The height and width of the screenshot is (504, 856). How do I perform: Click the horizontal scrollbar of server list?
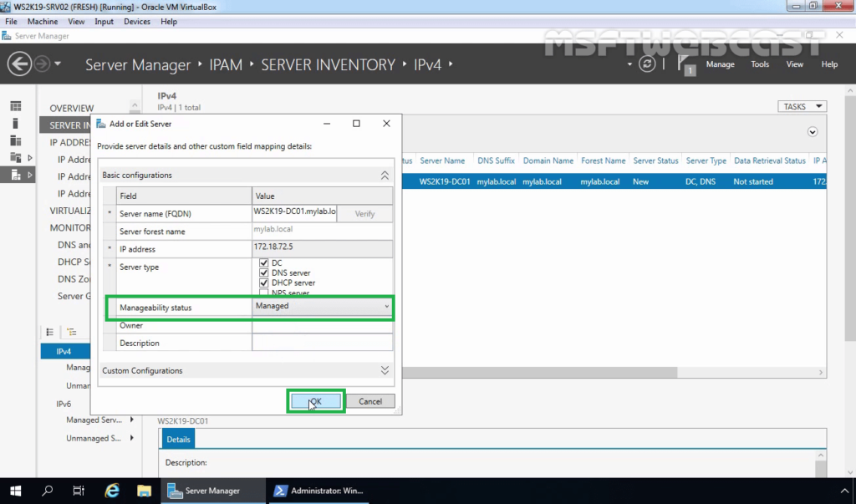539,372
